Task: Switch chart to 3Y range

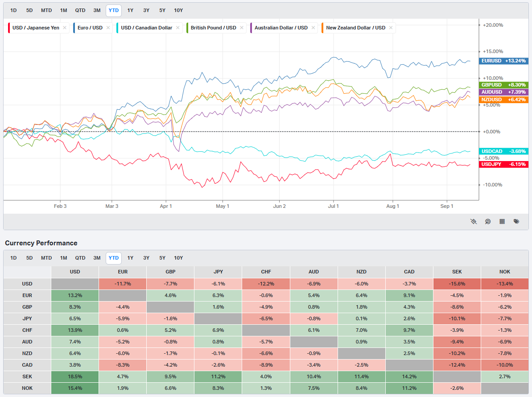Action: 146,11
